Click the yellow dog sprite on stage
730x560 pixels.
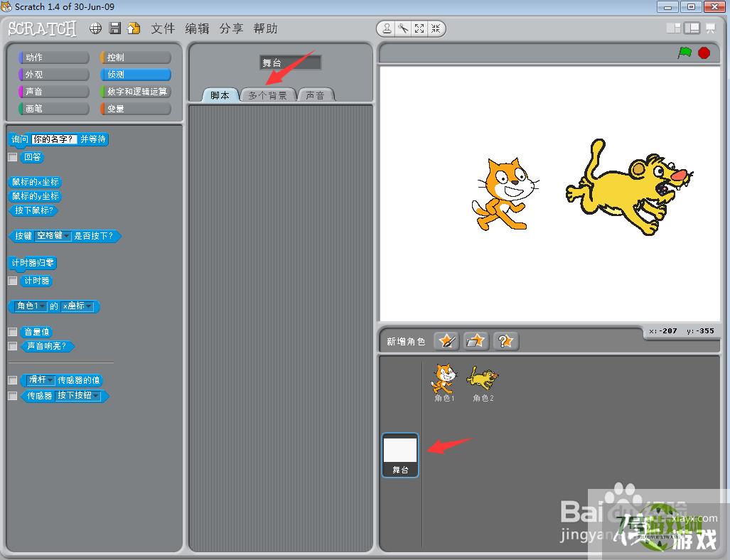pyautogui.click(x=630, y=187)
